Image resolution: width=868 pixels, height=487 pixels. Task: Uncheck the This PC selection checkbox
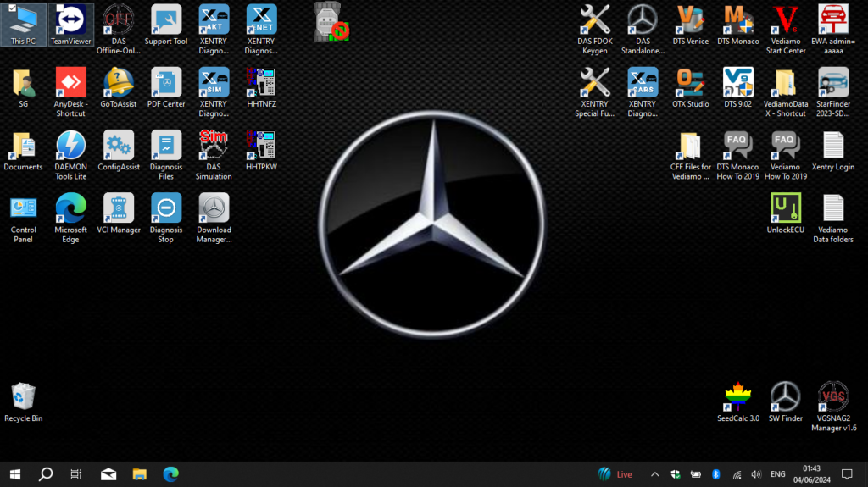pos(11,8)
